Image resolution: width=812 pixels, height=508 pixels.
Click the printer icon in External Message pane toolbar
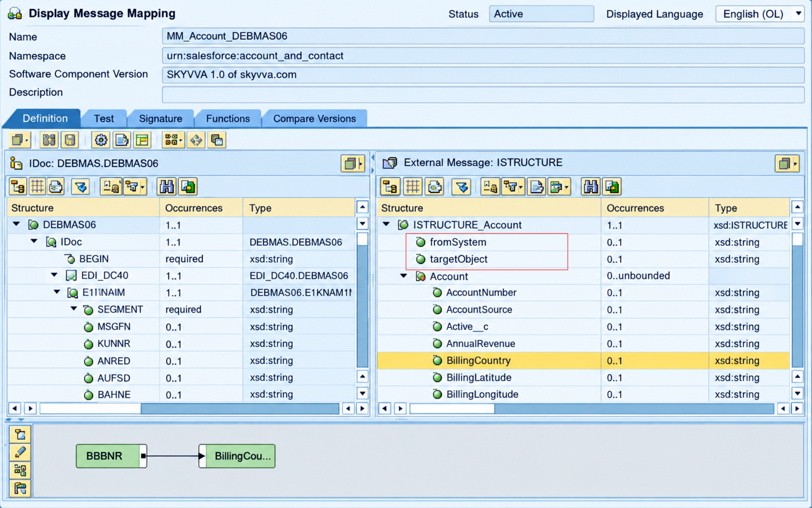point(435,187)
